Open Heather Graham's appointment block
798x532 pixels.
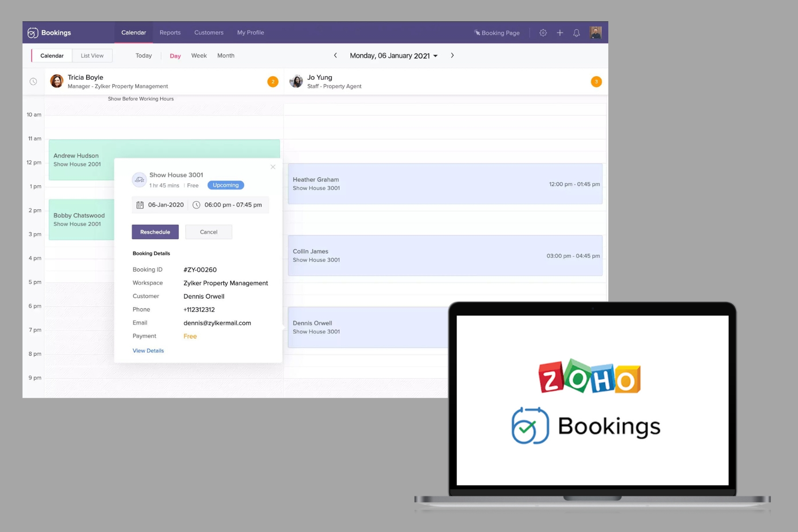click(x=445, y=184)
